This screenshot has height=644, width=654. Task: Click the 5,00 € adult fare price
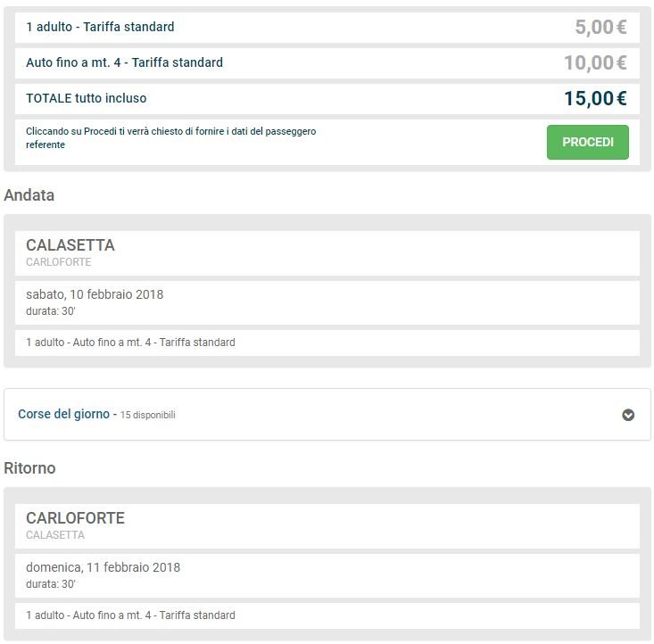pyautogui.click(x=600, y=27)
